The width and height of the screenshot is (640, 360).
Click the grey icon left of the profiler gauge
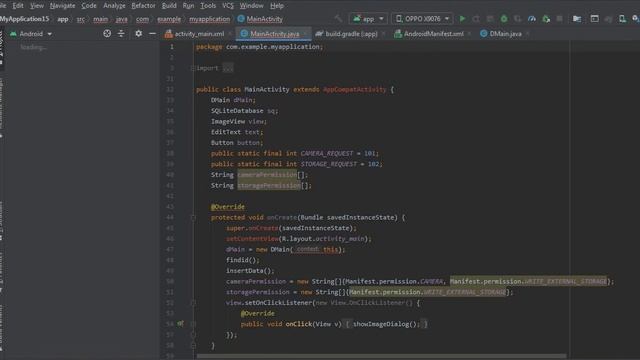point(518,19)
